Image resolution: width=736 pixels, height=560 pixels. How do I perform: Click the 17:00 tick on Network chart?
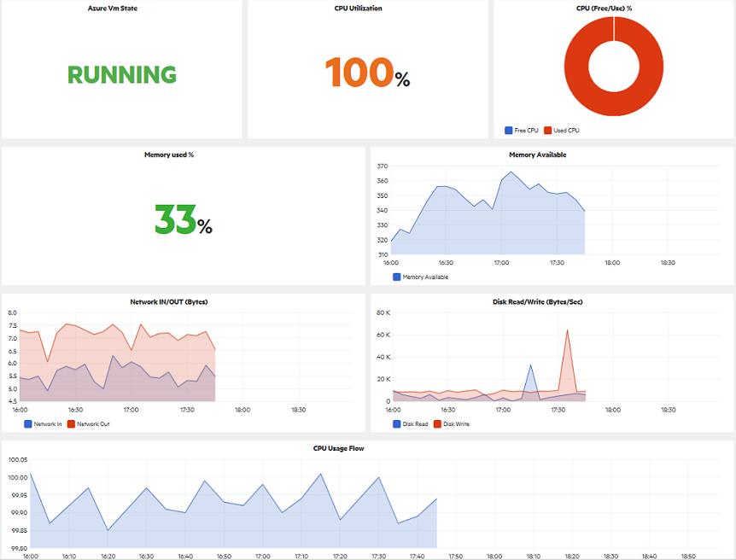click(x=131, y=410)
